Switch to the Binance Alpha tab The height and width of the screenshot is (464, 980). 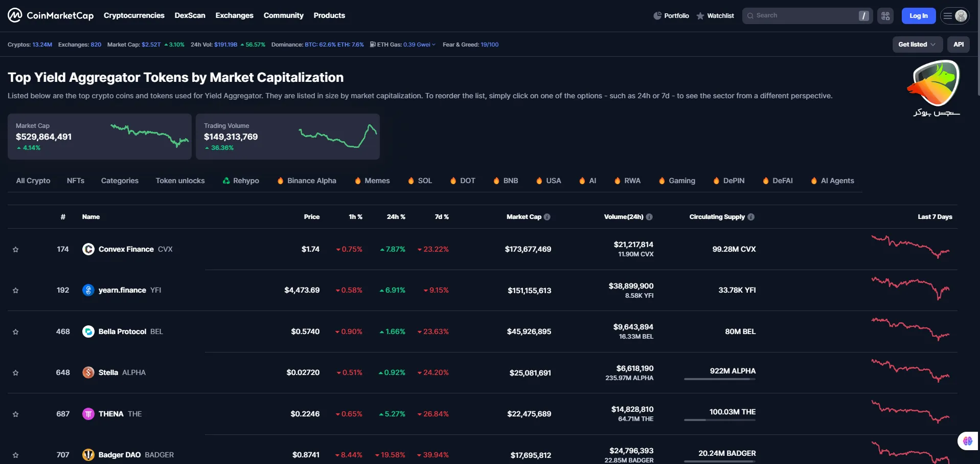coord(307,181)
